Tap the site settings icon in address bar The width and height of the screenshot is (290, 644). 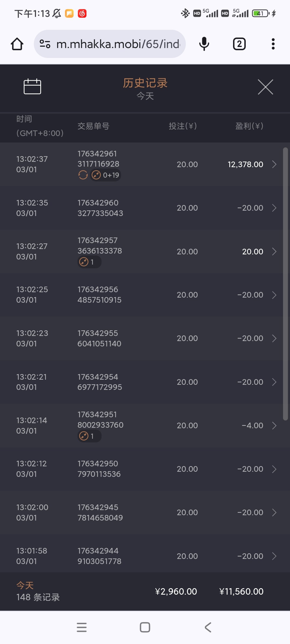(x=45, y=44)
